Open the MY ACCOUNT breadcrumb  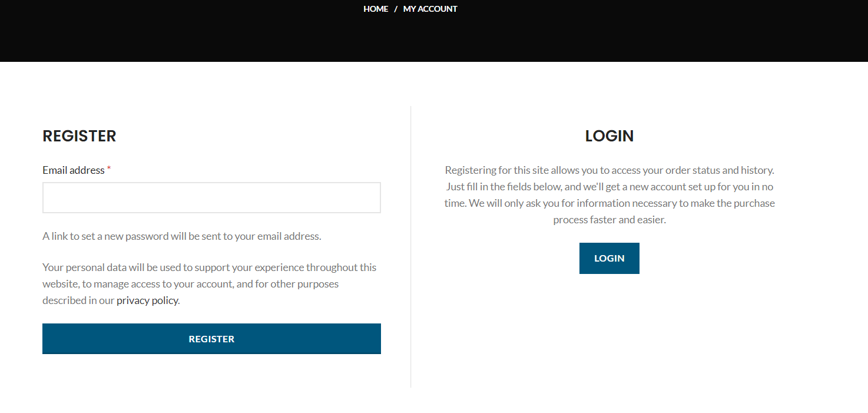click(430, 9)
